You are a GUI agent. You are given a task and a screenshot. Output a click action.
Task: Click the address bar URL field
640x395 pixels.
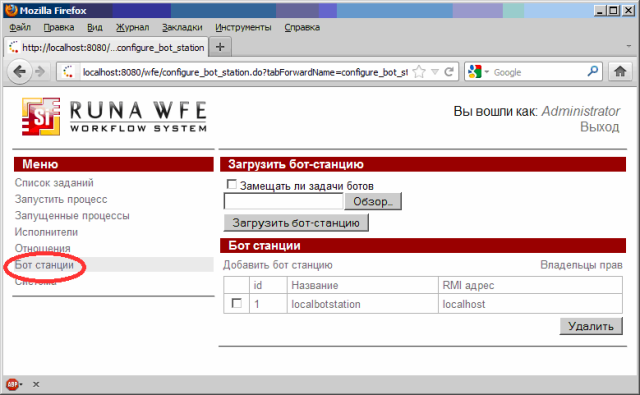(245, 72)
